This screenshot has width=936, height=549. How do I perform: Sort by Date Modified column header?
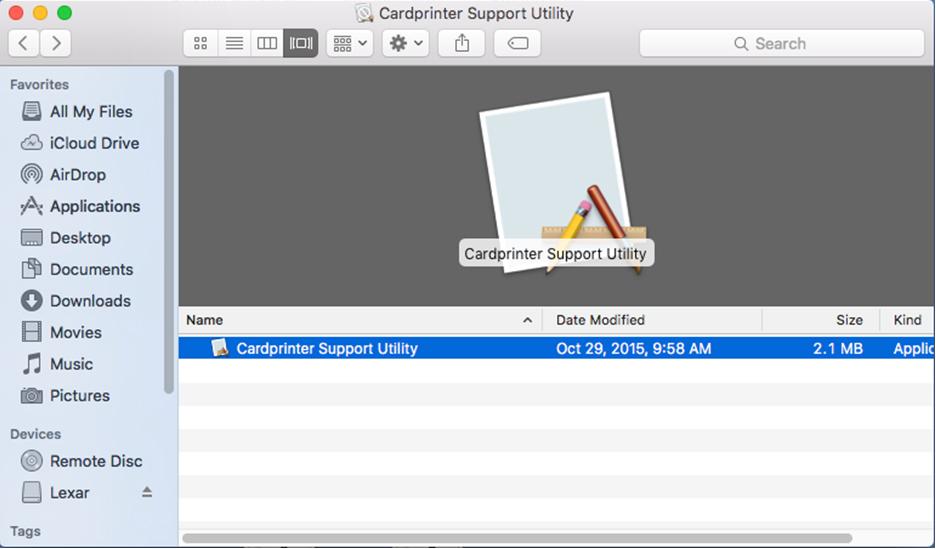coord(650,320)
